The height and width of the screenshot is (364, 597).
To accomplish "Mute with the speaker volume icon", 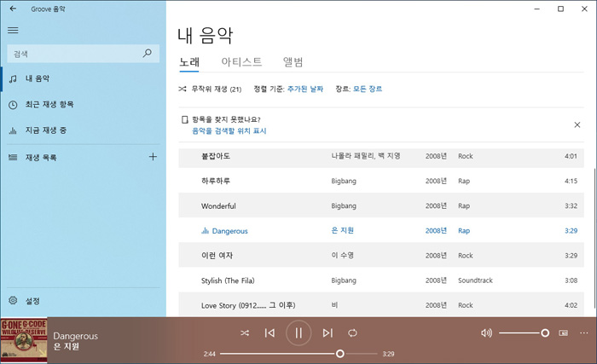I will click(x=486, y=333).
